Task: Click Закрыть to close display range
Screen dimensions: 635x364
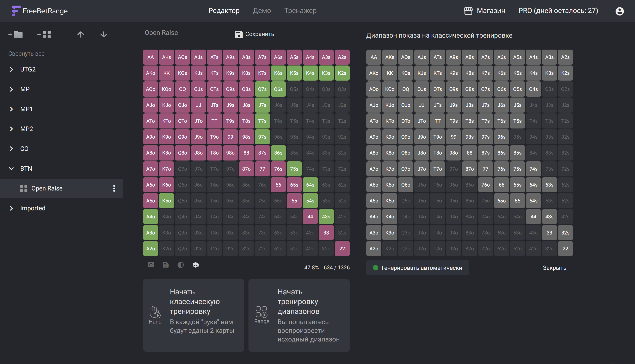Action: pos(554,268)
